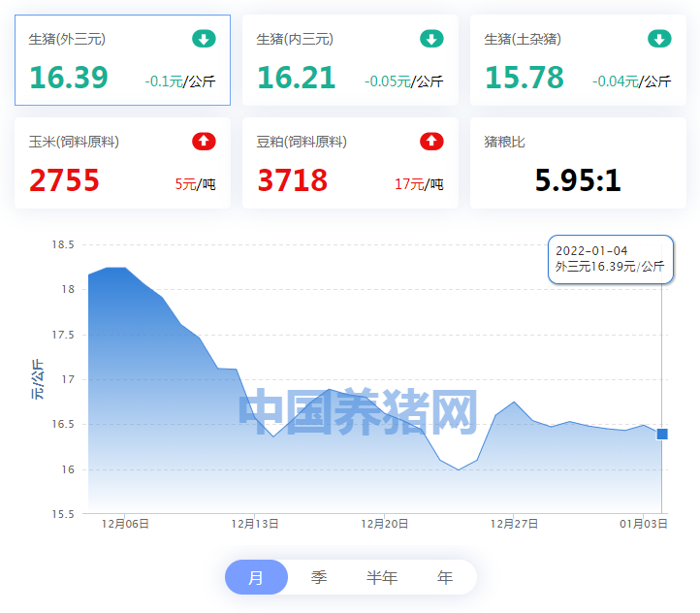Click the 2022-01-04 data point marker
Screen dimensions: 700x613
[662, 434]
